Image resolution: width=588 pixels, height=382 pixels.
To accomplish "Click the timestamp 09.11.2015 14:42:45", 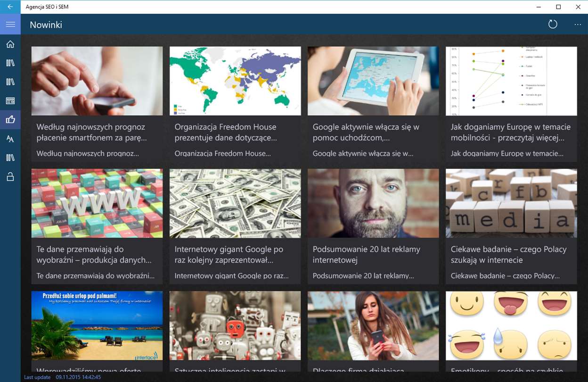I will (x=78, y=377).
